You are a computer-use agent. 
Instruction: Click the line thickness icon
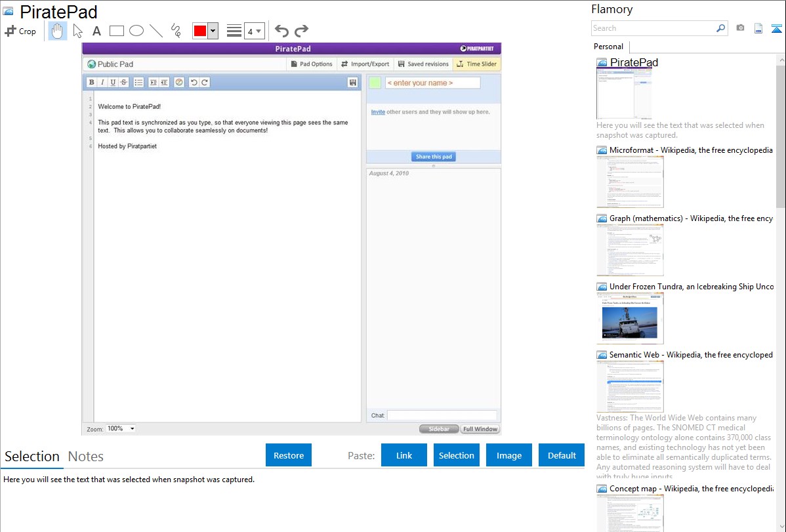coord(234,31)
